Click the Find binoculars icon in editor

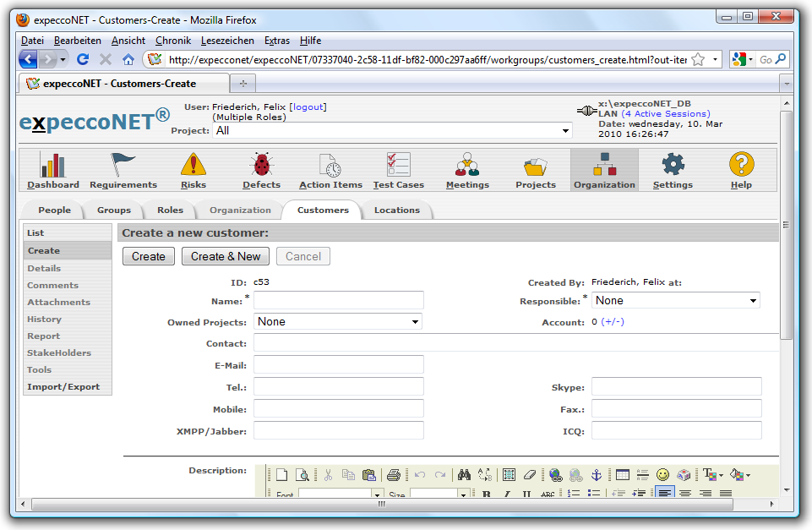click(463, 475)
